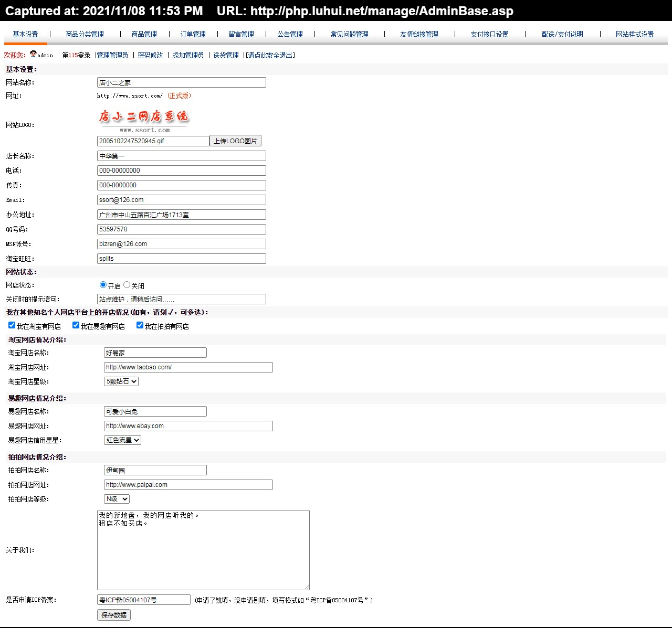The image size is (672, 628).
Task: Focus the 淘宝旺旺 input field
Action: (x=182, y=259)
